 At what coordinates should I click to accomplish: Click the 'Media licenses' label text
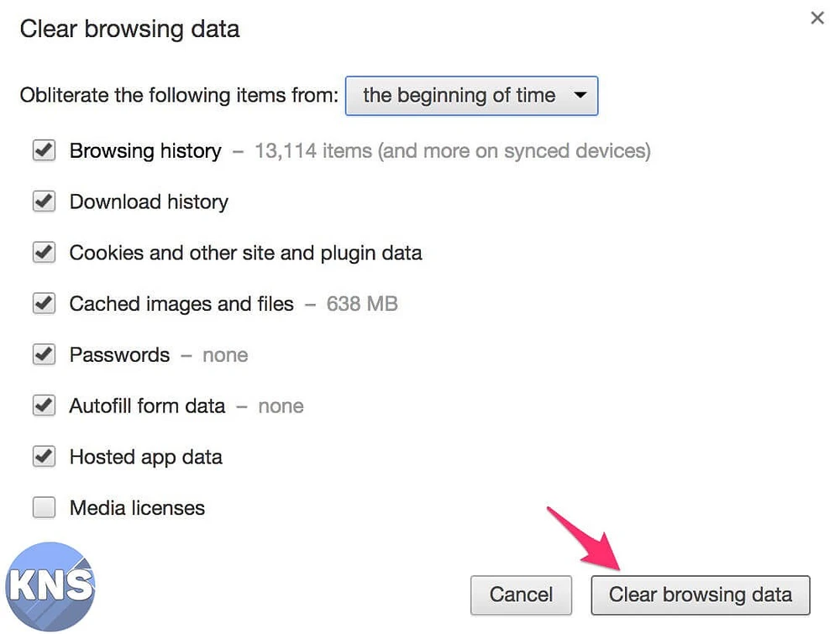137,508
